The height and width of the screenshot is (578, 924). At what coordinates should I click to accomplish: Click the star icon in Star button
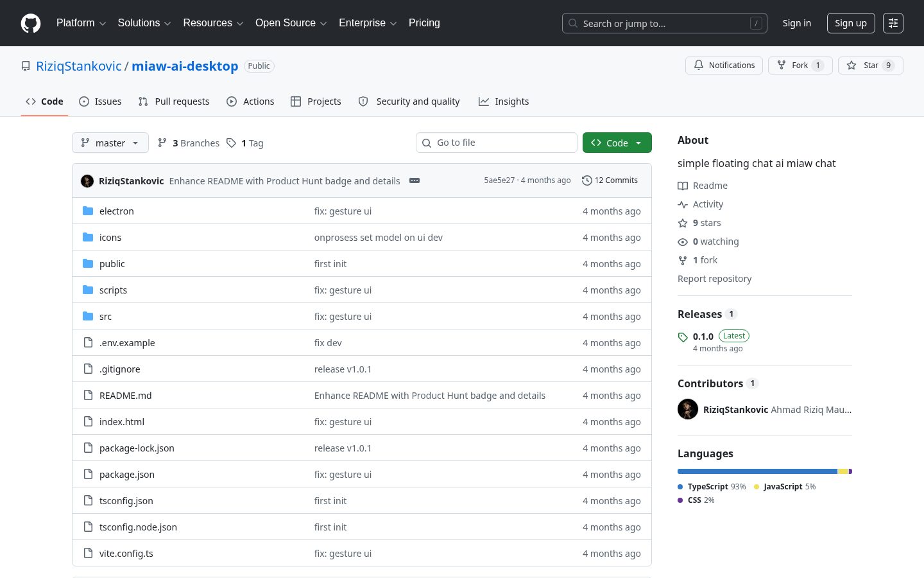click(x=851, y=65)
